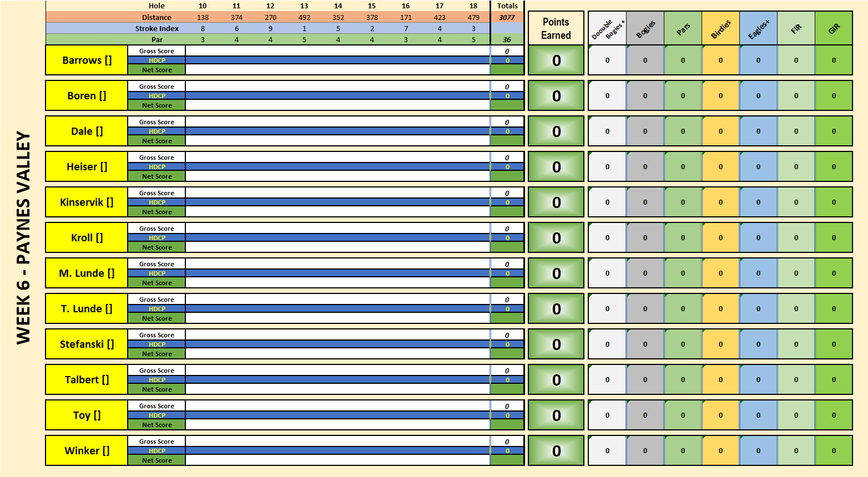Viewport: 868px width, 477px height.
Task: Click Dale's Birdies count cell
Action: click(x=720, y=131)
